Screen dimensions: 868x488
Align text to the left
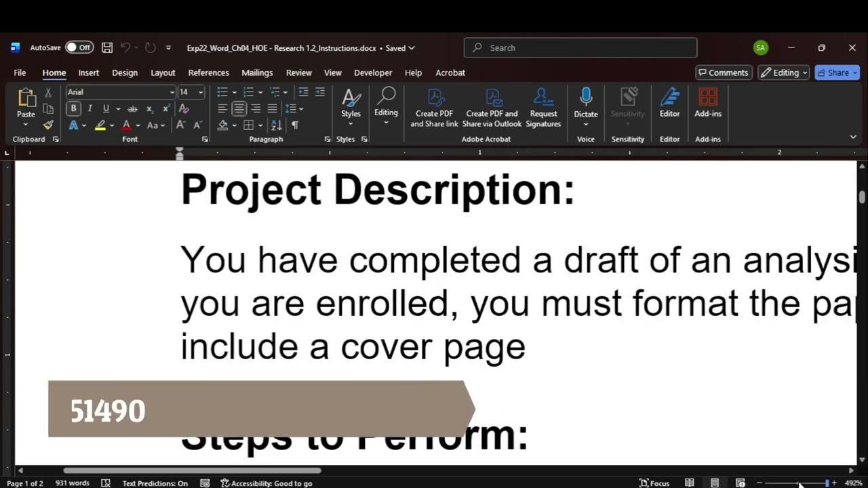(222, 108)
